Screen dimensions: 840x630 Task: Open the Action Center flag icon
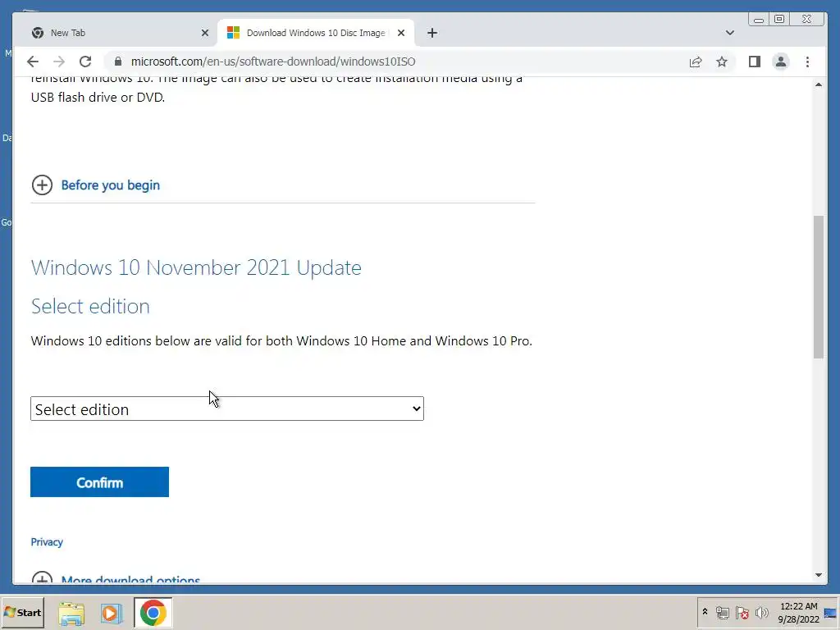pyautogui.click(x=742, y=612)
